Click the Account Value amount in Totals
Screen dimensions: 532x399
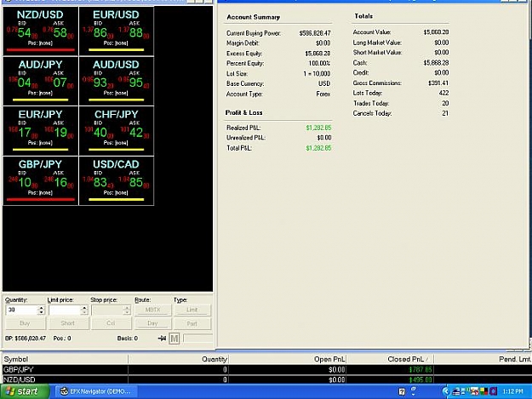pyautogui.click(x=436, y=32)
